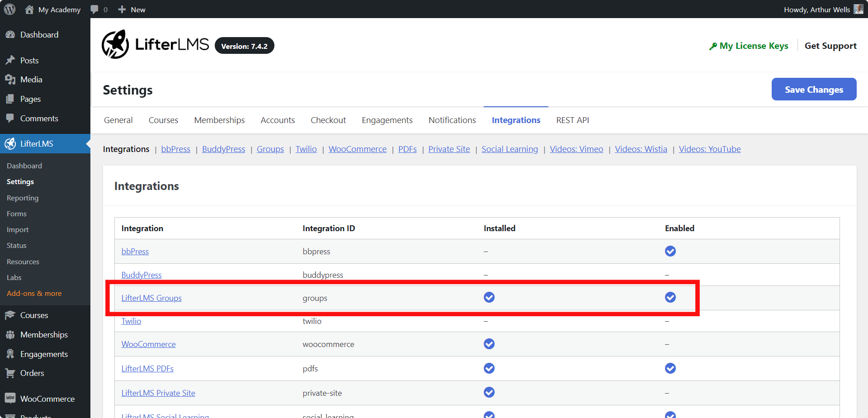Viewport: 868px width, 418px height.
Task: Click the plus New icon
Action: tap(122, 9)
